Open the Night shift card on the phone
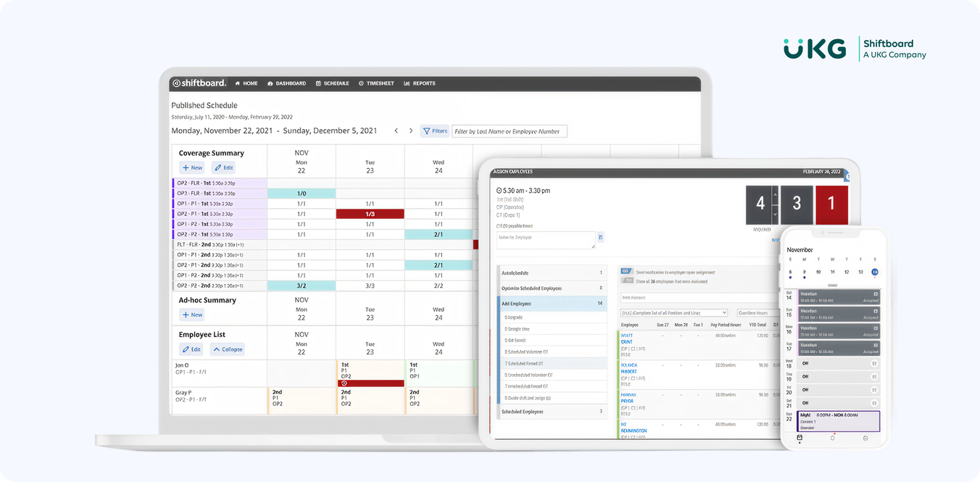This screenshot has height=482, width=980. [839, 421]
